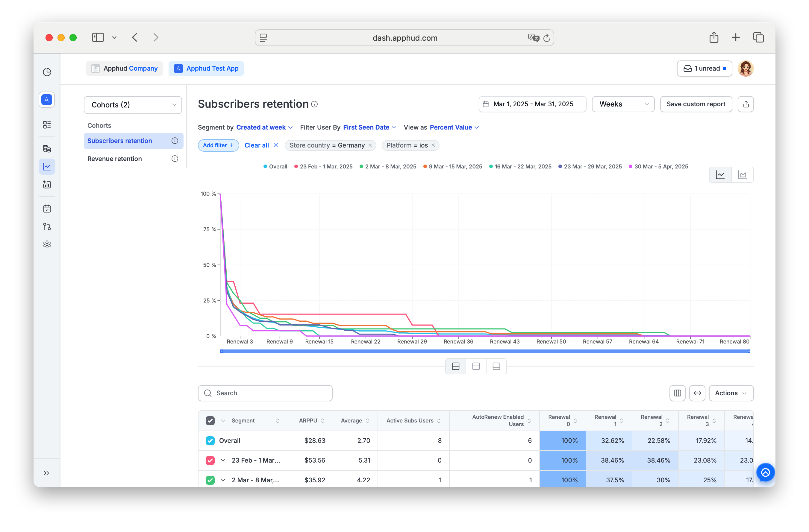
Task: Open the revenue coins sidebar icon
Action: click(x=47, y=148)
